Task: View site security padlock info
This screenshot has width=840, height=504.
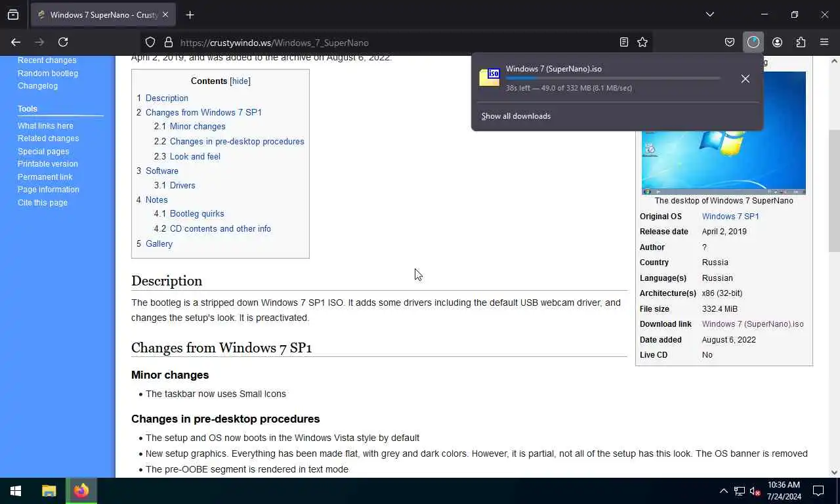Action: (169, 42)
